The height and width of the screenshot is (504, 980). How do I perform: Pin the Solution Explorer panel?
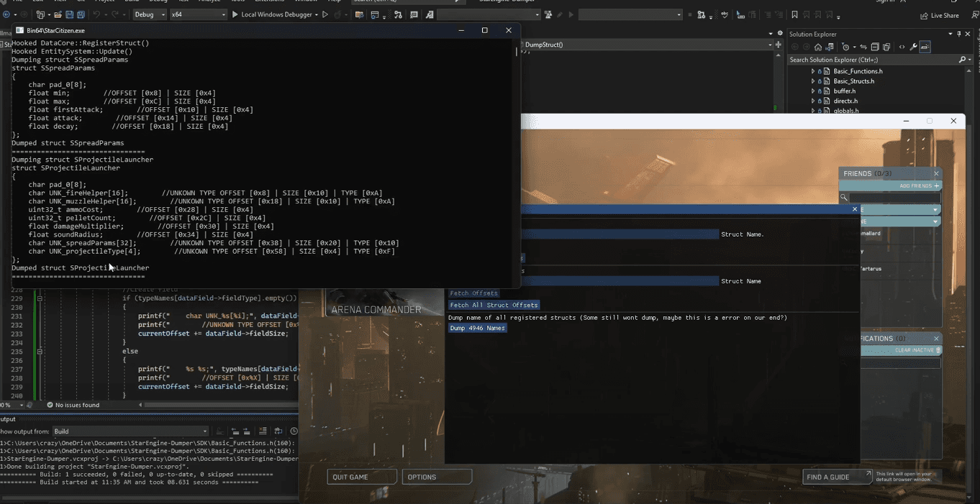pos(960,34)
